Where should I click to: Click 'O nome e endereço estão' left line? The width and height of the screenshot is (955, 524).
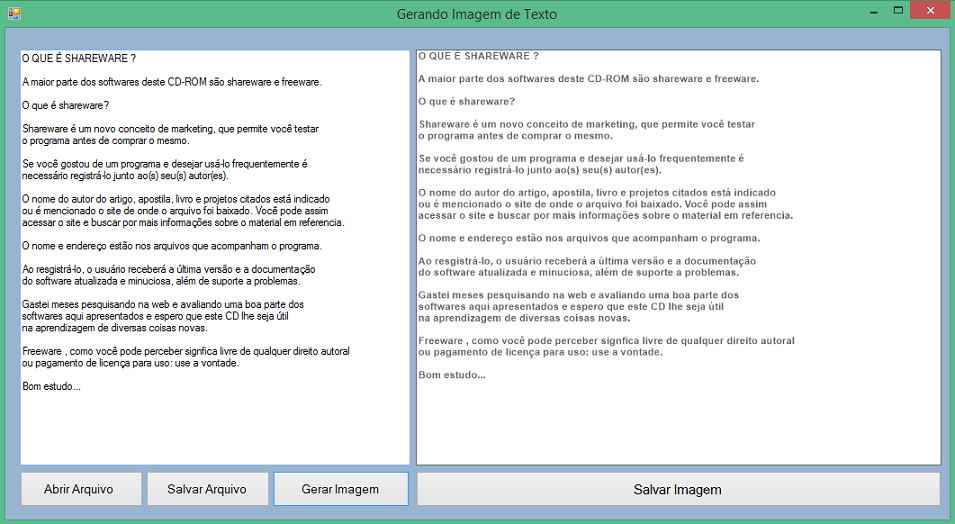pos(172,246)
